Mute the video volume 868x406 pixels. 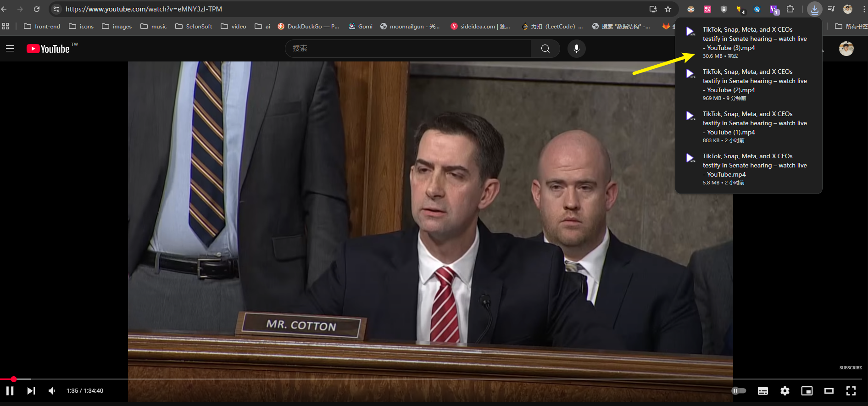pos(52,391)
